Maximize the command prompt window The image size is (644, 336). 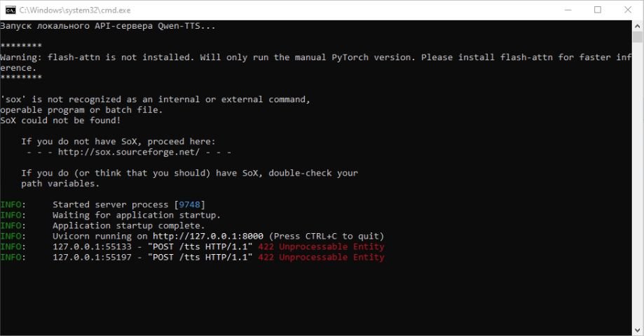point(598,10)
